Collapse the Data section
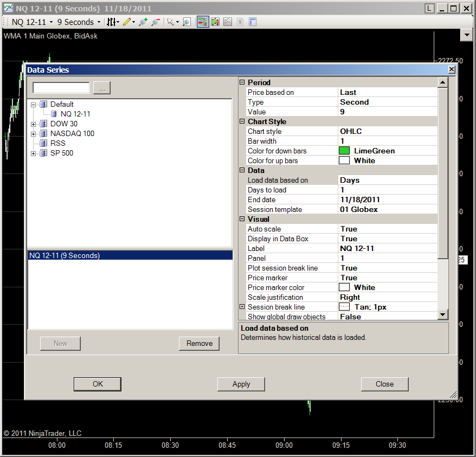 (x=242, y=170)
